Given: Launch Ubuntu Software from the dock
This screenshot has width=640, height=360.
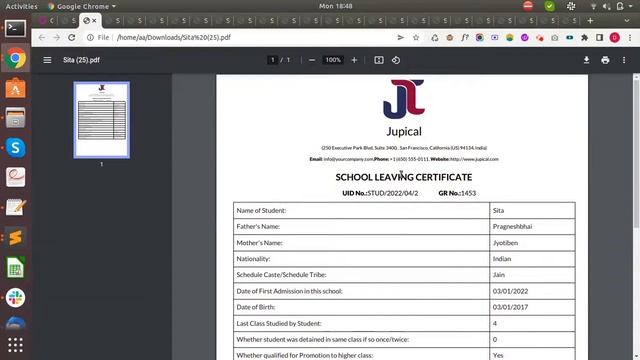Looking at the screenshot, I should coord(16,88).
